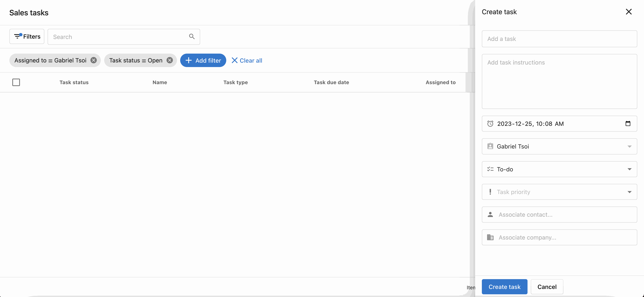The image size is (644, 297).
Task: Remove the Task status Open filter
Action: tap(170, 60)
